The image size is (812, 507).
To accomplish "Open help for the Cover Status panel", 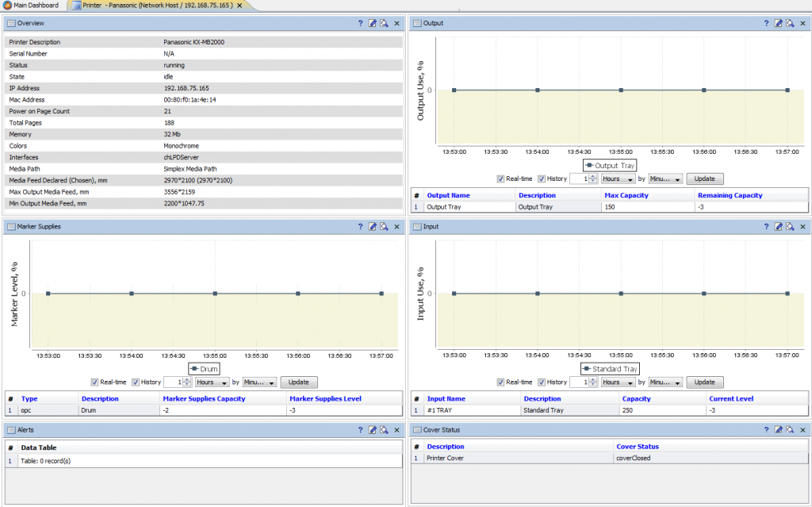I will click(x=766, y=429).
